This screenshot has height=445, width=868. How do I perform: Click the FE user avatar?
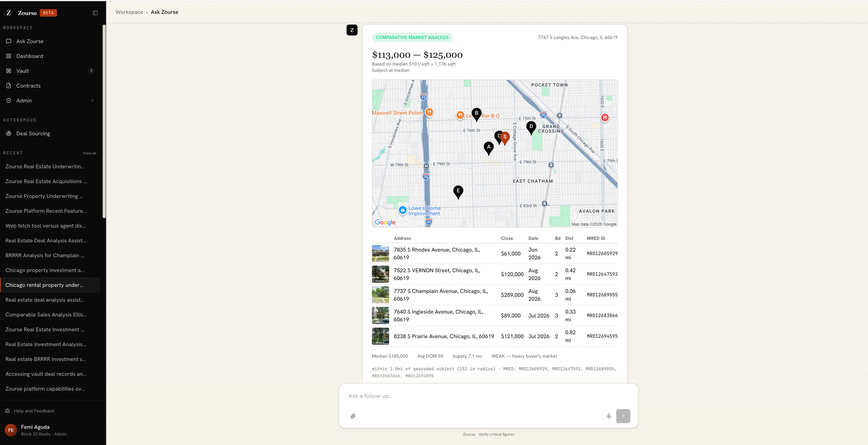[11, 430]
